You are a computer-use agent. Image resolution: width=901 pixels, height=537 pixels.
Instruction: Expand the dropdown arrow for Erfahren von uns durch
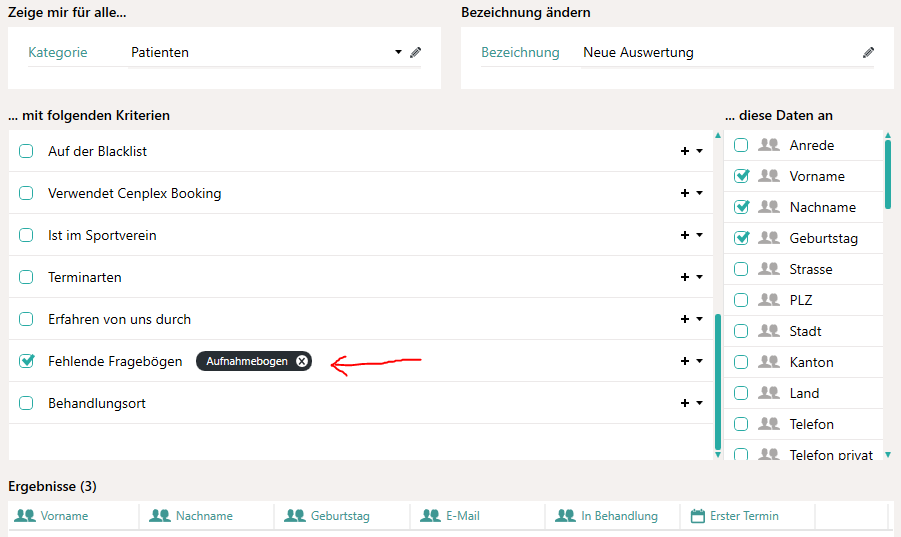[700, 319]
